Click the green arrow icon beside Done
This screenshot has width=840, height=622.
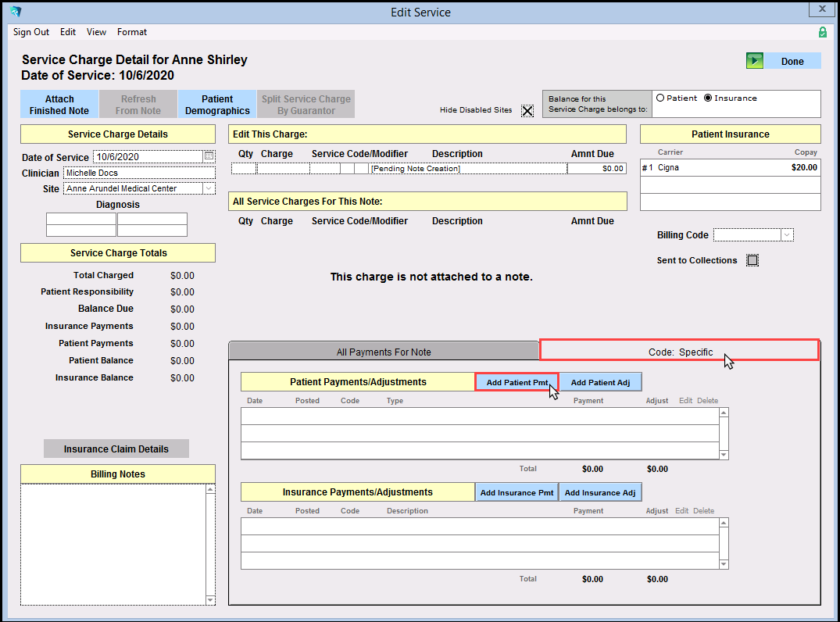click(x=754, y=61)
